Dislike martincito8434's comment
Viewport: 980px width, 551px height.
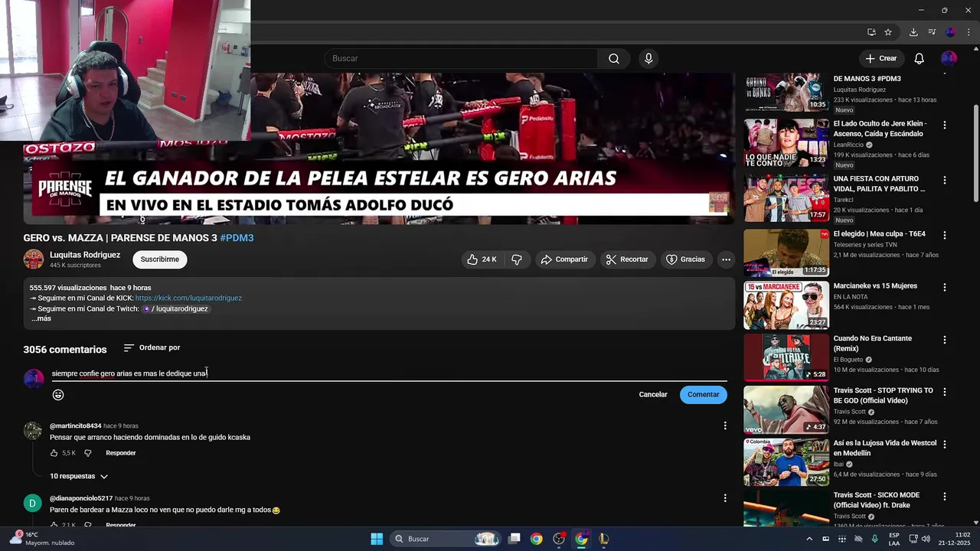tap(87, 453)
